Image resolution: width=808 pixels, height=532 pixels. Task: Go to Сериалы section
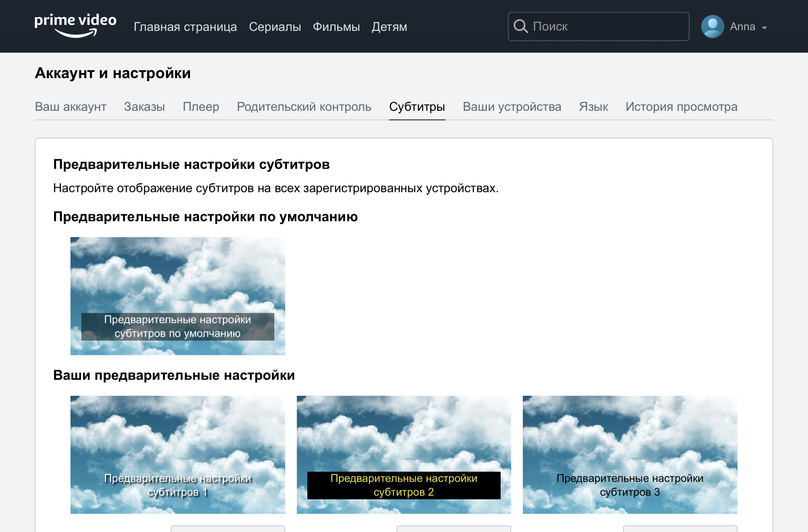click(x=275, y=27)
